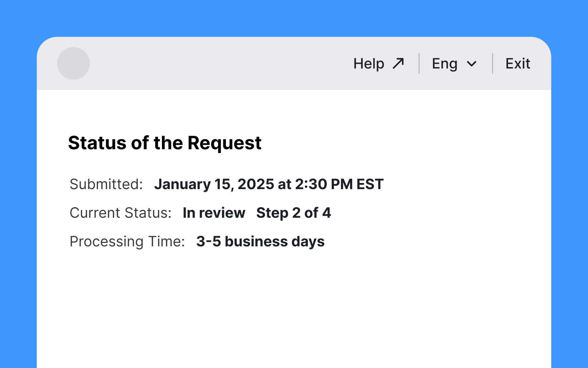Click the Step 2 of 4 indicator
The width and height of the screenshot is (588, 368).
(x=294, y=213)
